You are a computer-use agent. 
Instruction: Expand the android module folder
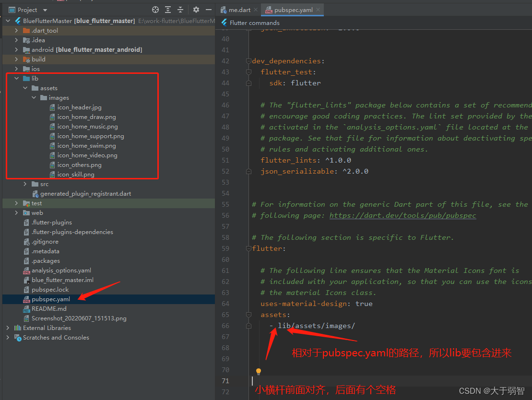click(x=16, y=49)
